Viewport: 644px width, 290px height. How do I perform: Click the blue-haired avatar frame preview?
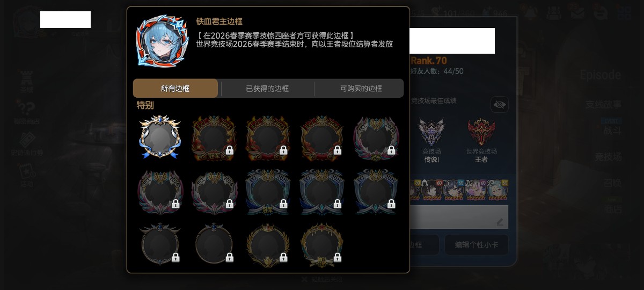pos(162,40)
